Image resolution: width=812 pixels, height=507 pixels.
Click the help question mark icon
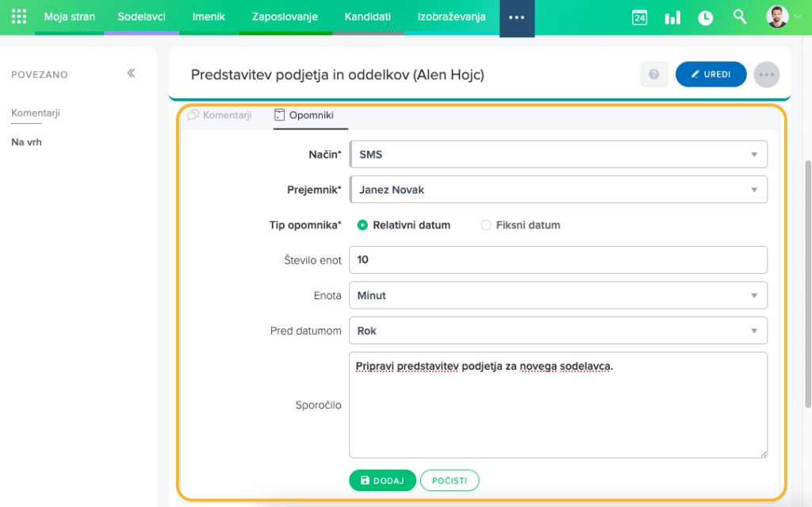click(653, 75)
